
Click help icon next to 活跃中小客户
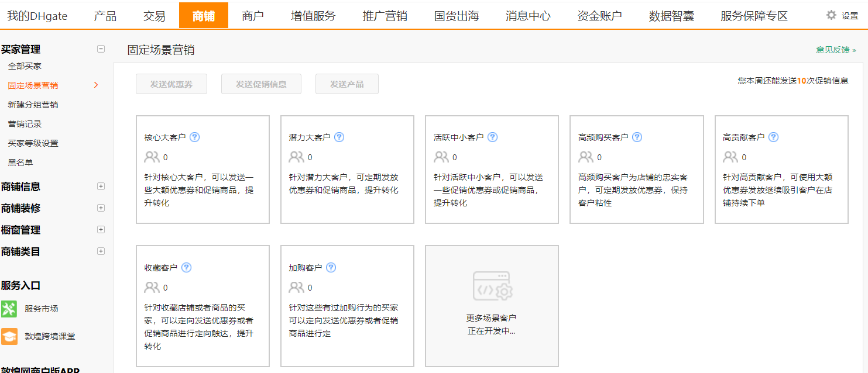492,137
